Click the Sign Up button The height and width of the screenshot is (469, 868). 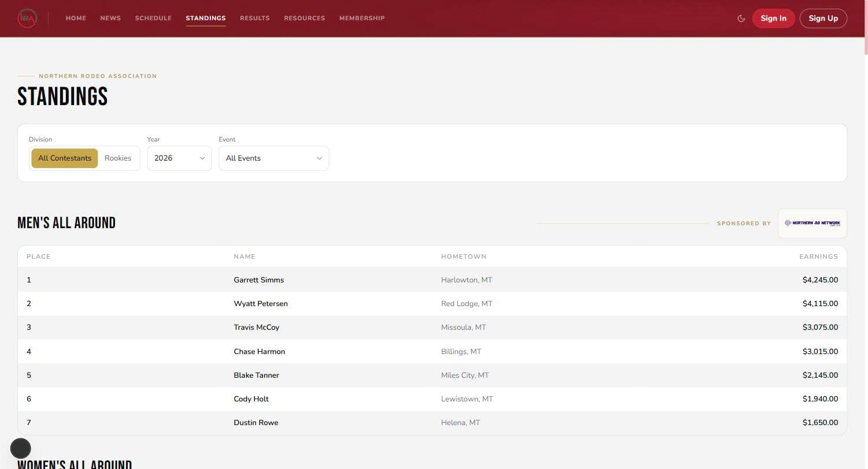[x=823, y=18]
